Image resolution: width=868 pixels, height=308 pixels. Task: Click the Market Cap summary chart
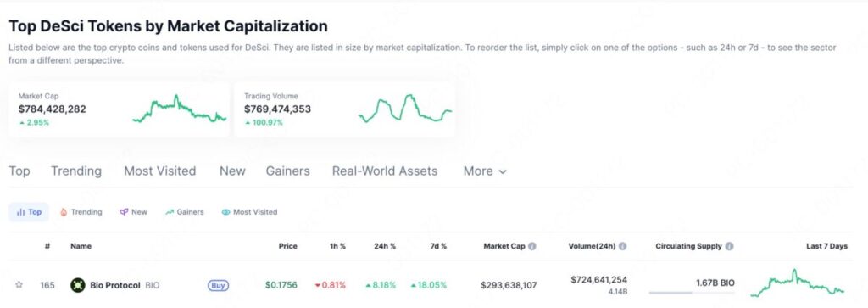[180, 109]
